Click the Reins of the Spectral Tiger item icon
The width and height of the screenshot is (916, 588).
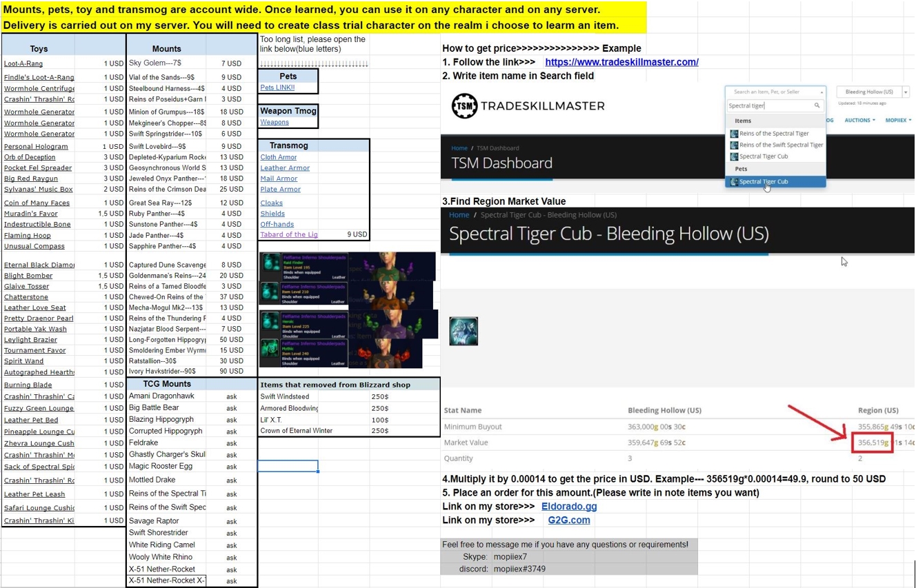tap(734, 134)
